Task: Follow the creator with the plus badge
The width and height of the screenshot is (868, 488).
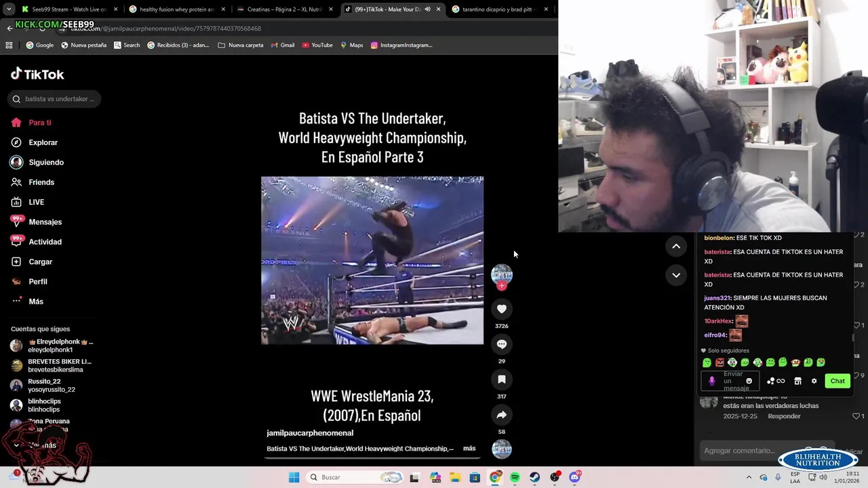Action: pos(502,286)
